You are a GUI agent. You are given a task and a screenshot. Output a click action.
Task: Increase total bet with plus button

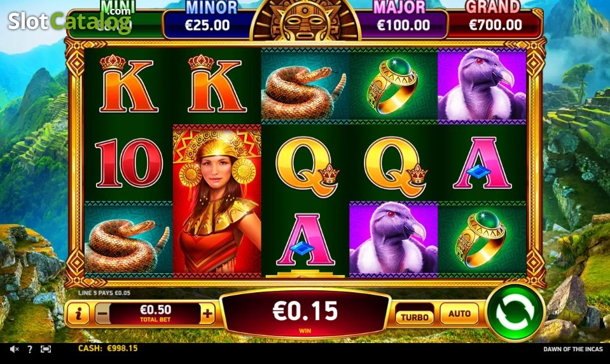click(207, 314)
